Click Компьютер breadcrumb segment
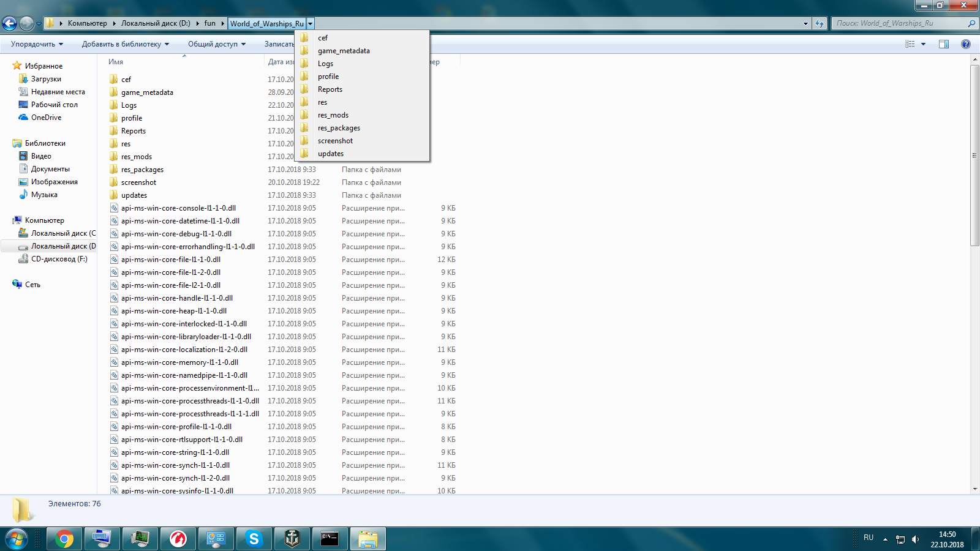The image size is (980, 551). point(87,23)
